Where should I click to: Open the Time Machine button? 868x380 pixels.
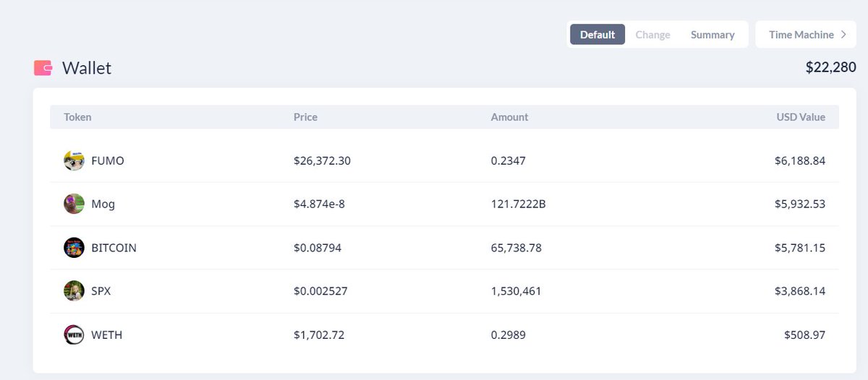[806, 35]
